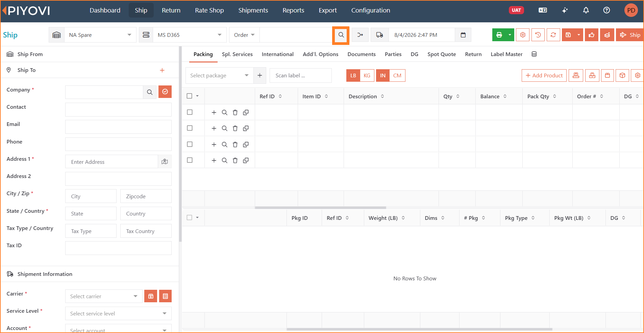
Task: Switch dimension unit to CM
Action: pos(397,76)
